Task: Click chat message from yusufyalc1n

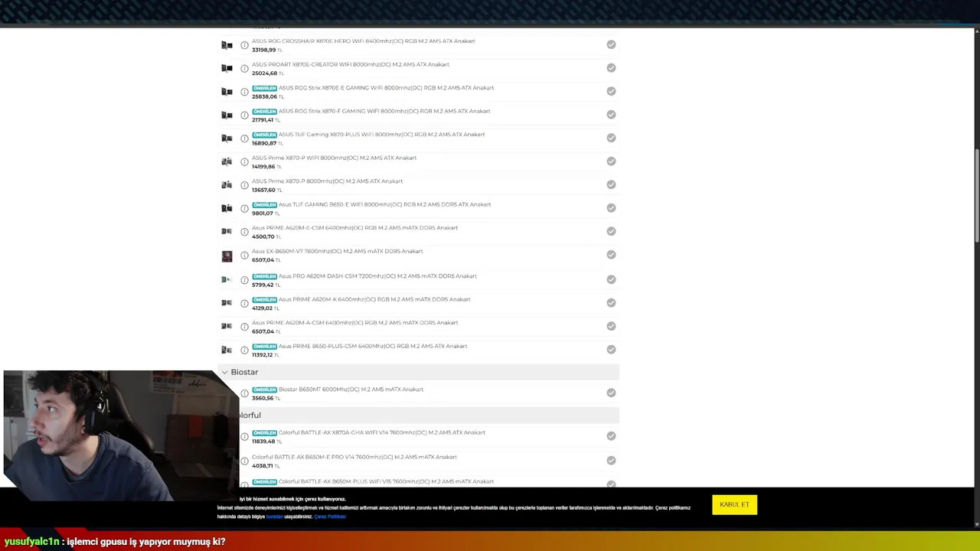Action: [115, 541]
